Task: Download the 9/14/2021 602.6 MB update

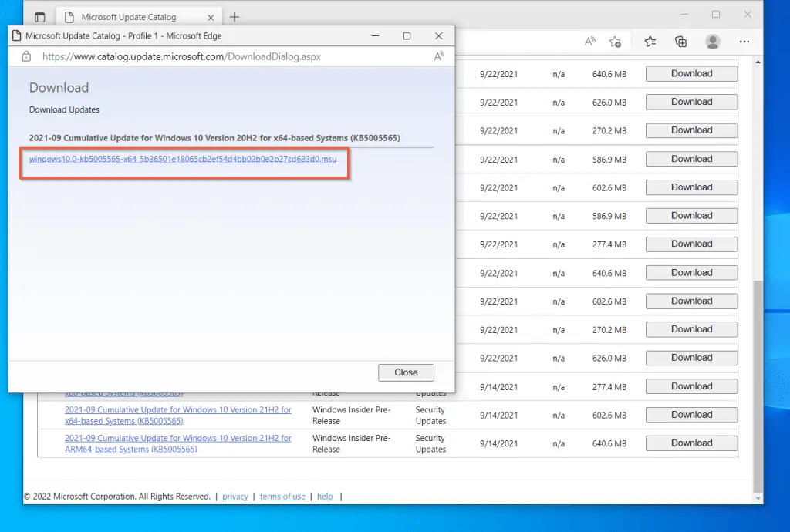Action: (x=691, y=415)
